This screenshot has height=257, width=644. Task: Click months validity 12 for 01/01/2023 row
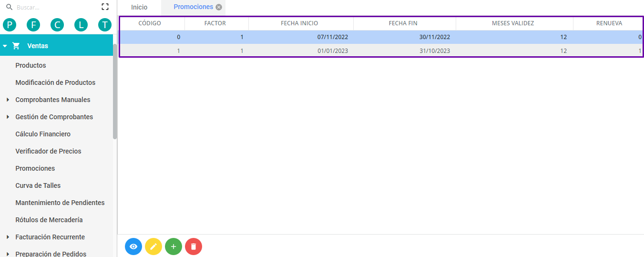tap(563, 51)
